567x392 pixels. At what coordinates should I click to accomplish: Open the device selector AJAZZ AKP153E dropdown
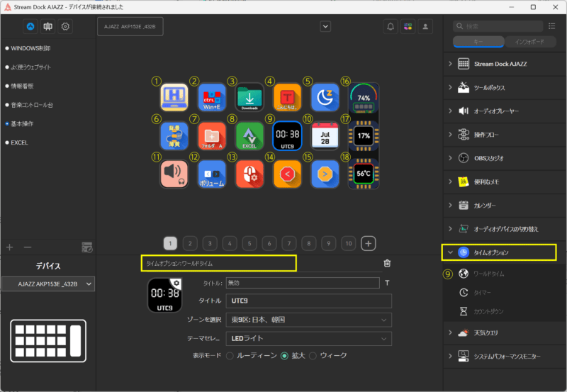pos(48,284)
